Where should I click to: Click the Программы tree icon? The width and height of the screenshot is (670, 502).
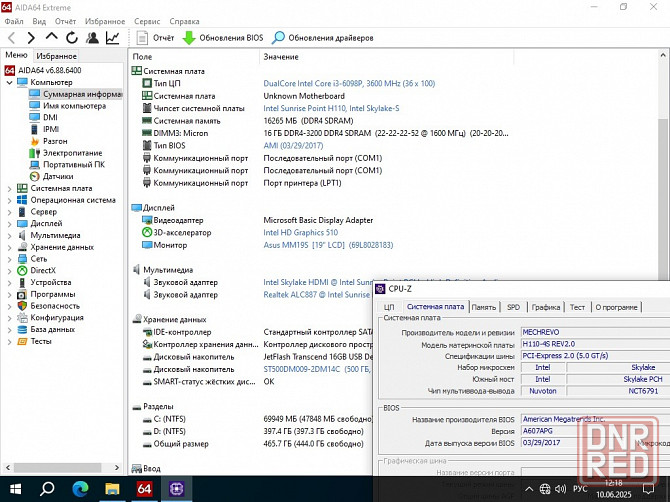(x=22, y=294)
